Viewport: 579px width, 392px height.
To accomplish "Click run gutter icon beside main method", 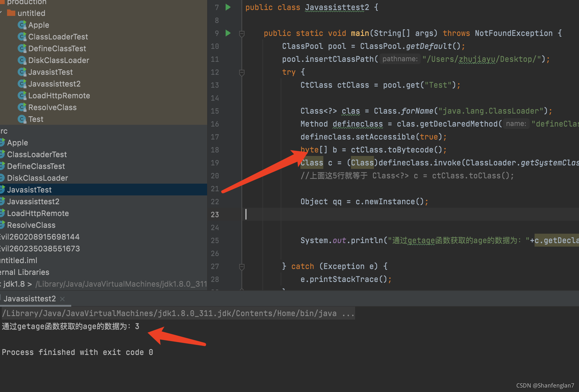I will click(228, 33).
